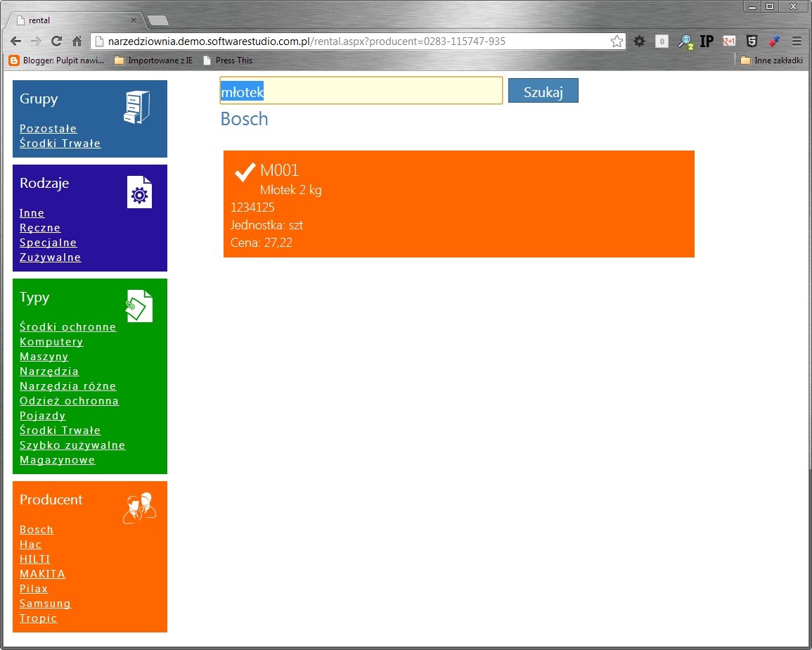Filter by producer MAKITA
812x650 pixels.
pyautogui.click(x=42, y=574)
